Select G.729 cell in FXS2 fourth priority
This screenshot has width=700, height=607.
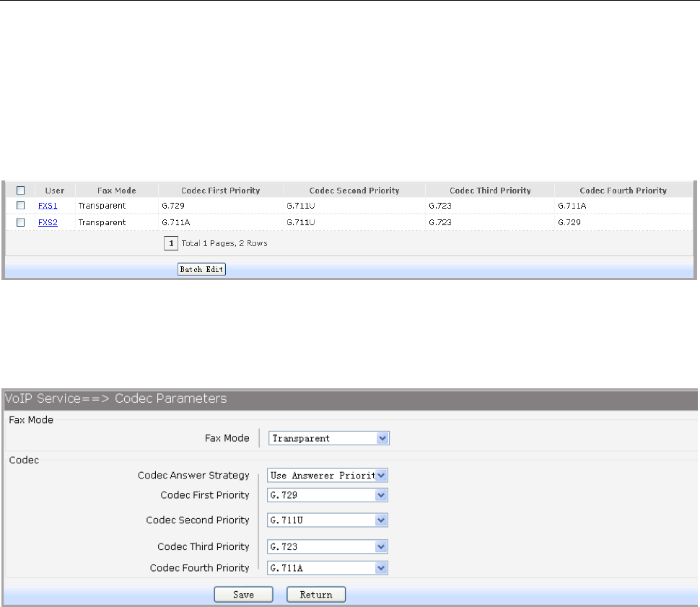[x=569, y=222]
